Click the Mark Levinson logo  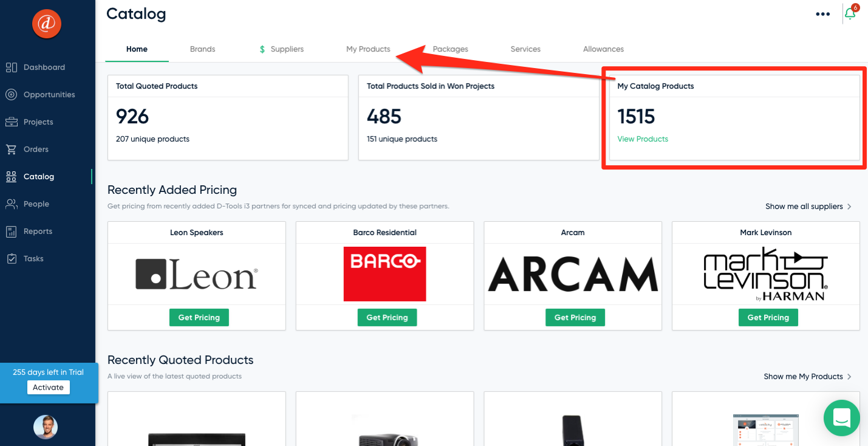[x=765, y=274]
